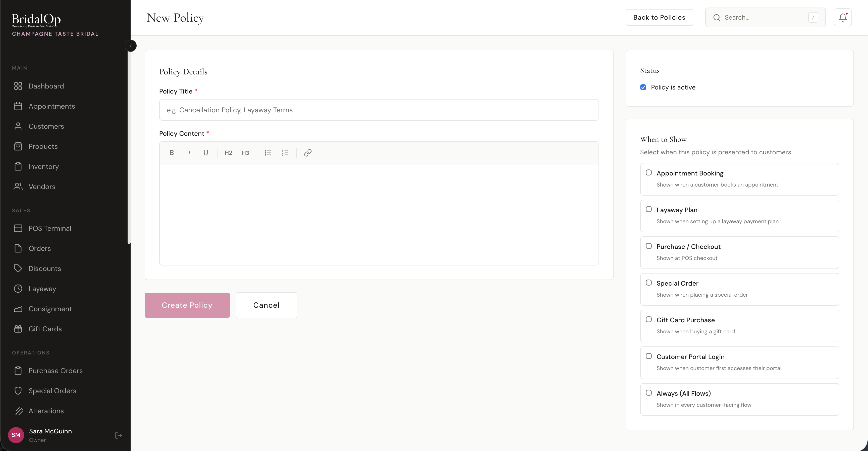Collapse the sidebar with the chevron
This screenshot has height=451, width=868.
click(130, 46)
